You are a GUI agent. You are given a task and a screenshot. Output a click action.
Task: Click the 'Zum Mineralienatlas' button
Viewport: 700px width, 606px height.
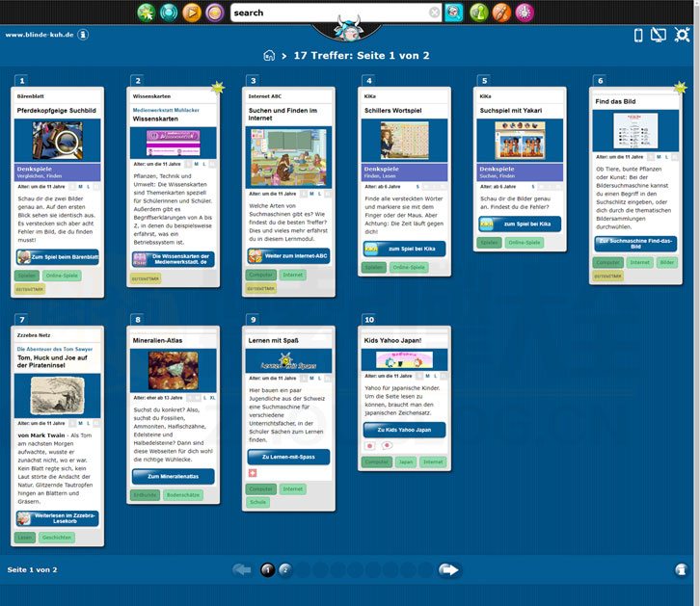[x=173, y=476]
